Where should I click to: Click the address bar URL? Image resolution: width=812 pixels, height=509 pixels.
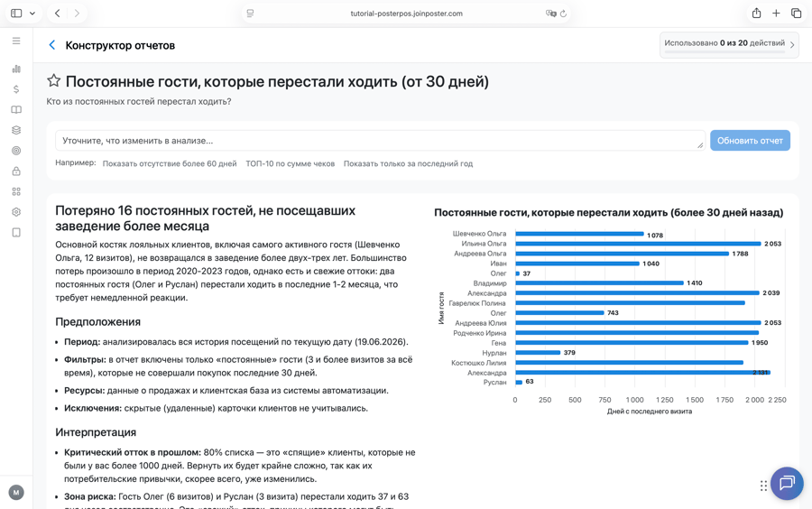[407, 14]
